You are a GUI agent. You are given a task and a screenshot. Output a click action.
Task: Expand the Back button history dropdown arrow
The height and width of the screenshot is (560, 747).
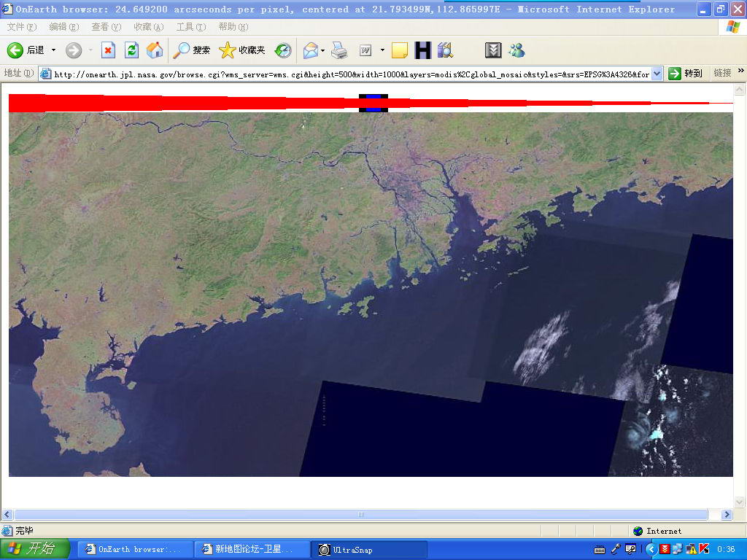[x=53, y=50]
